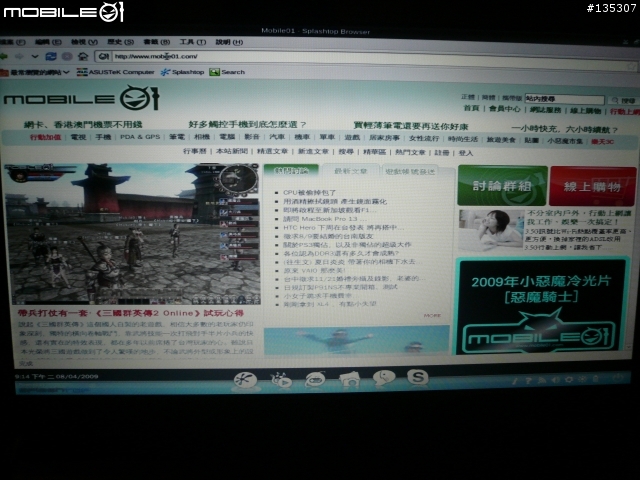Click the red 線上購物 button
640x480 pixels.
click(x=592, y=187)
